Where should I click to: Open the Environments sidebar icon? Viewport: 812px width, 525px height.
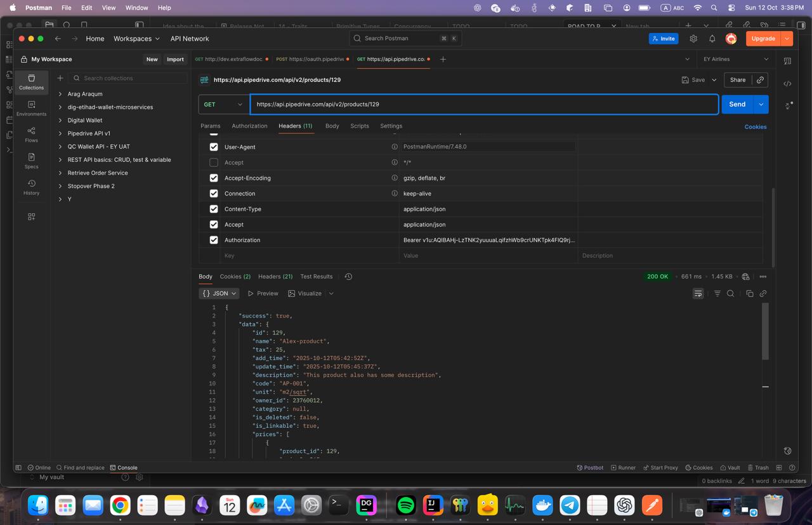click(31, 108)
